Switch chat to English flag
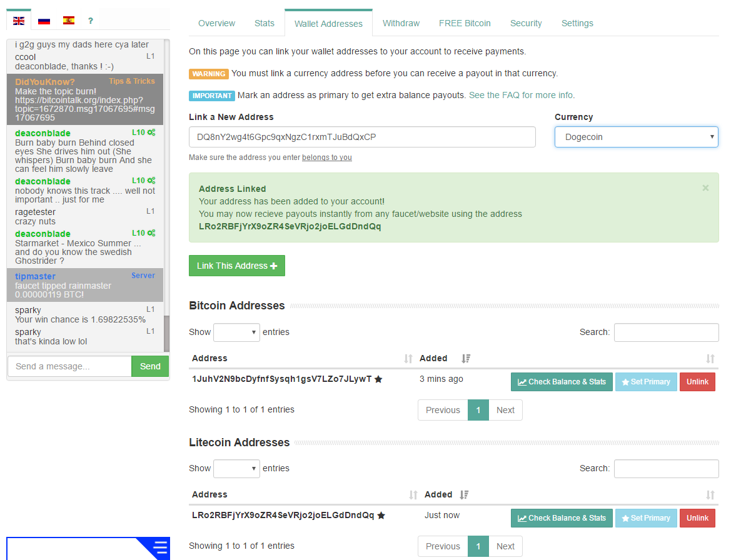The width and height of the screenshot is (731, 560). pyautogui.click(x=19, y=21)
